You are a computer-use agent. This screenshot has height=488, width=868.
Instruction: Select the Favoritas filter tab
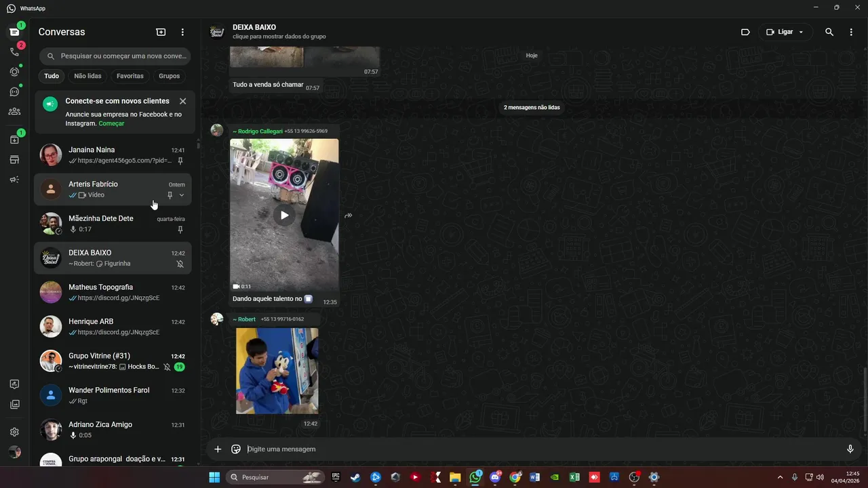[x=130, y=76]
